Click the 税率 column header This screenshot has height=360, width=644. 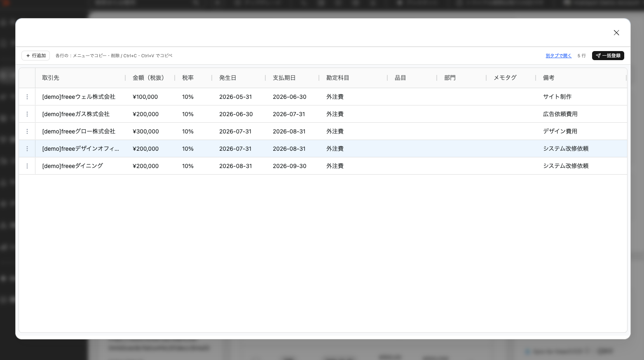pos(194,78)
